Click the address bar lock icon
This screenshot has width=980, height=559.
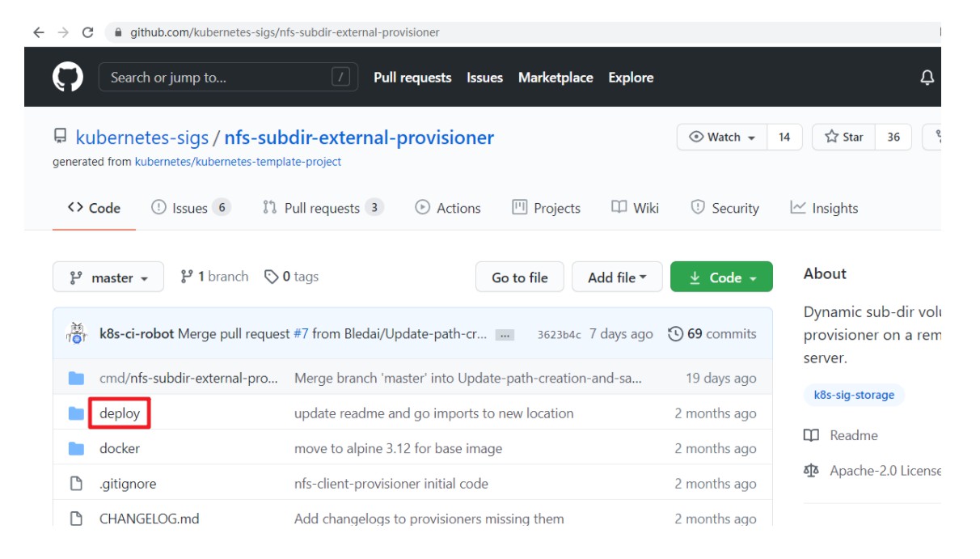tap(118, 33)
